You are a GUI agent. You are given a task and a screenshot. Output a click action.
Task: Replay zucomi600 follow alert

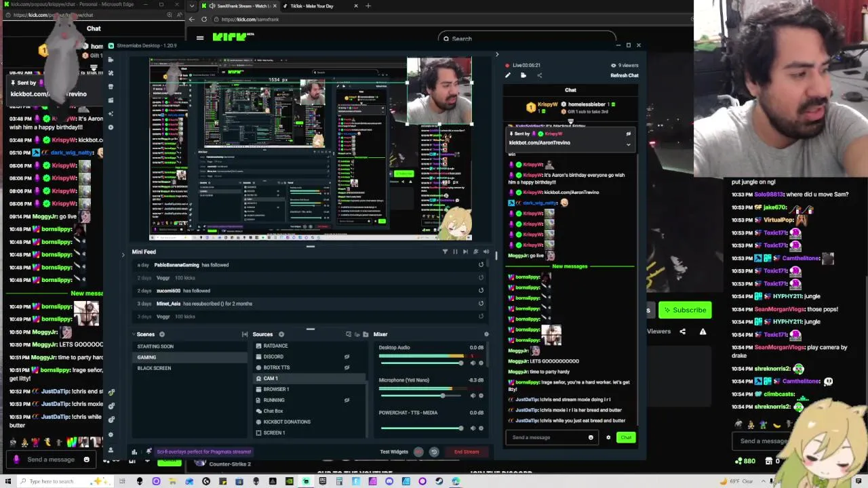(x=481, y=291)
